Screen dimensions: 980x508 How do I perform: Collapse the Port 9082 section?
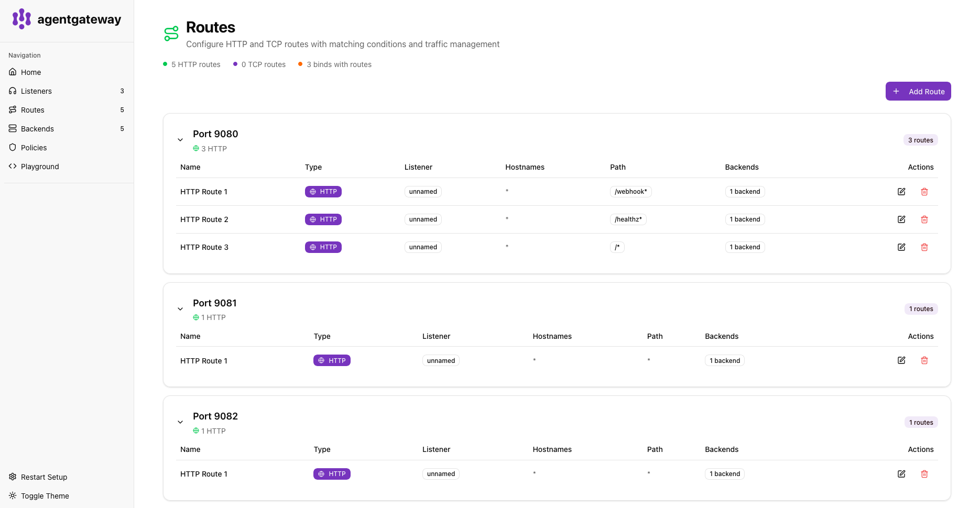point(180,422)
